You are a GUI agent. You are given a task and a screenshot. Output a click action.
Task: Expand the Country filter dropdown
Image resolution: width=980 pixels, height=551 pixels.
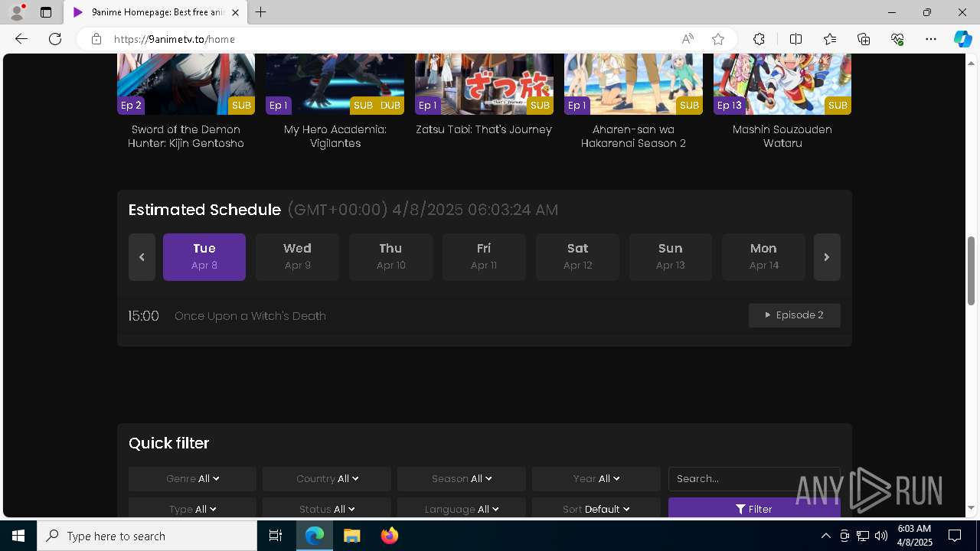click(x=327, y=479)
